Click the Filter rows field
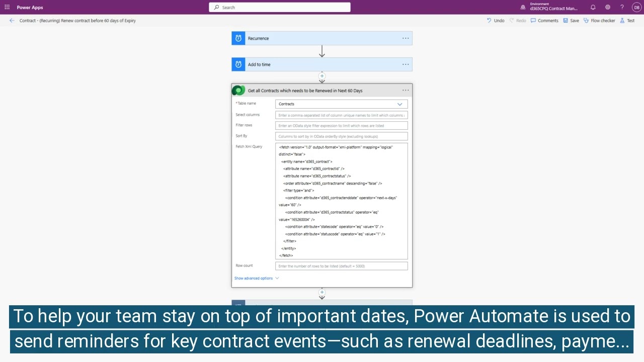 [342, 126]
